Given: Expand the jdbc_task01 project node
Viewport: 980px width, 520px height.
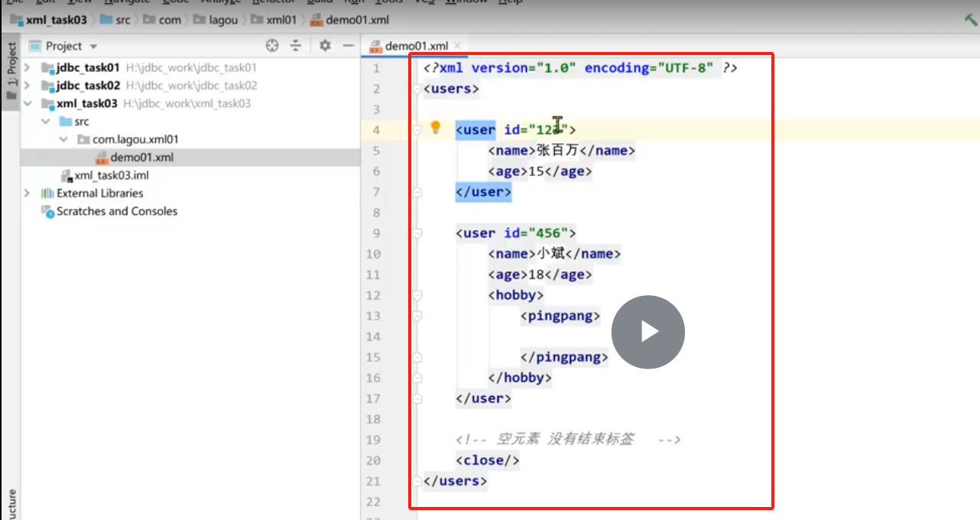Looking at the screenshot, I should coord(28,69).
